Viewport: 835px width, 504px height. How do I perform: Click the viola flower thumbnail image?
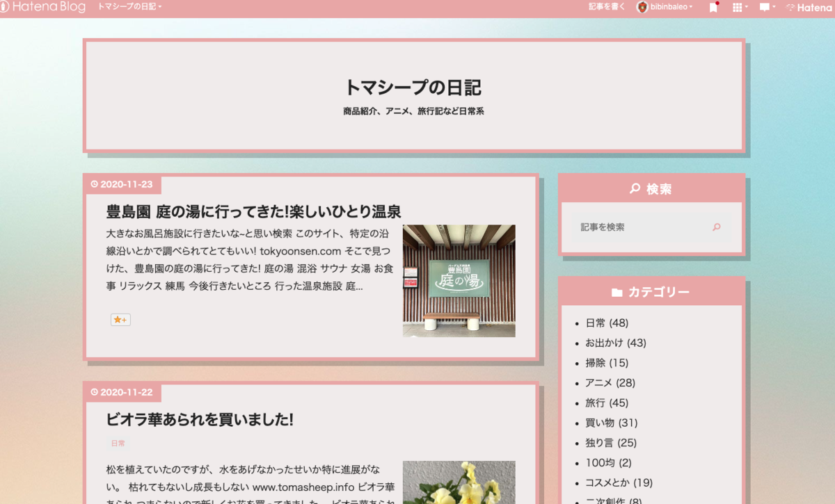459,482
